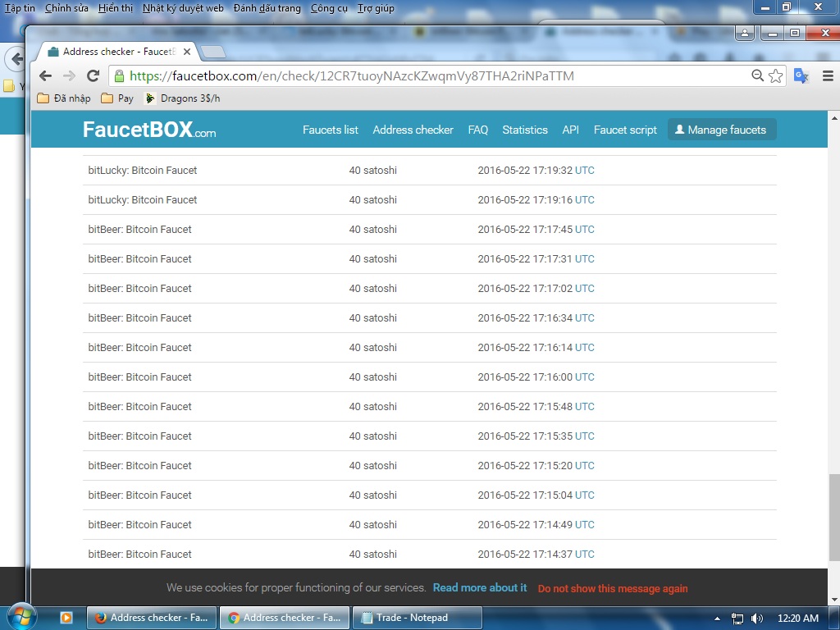840x630 pixels.
Task: Click the page scrollbar thumb
Action: [833, 518]
